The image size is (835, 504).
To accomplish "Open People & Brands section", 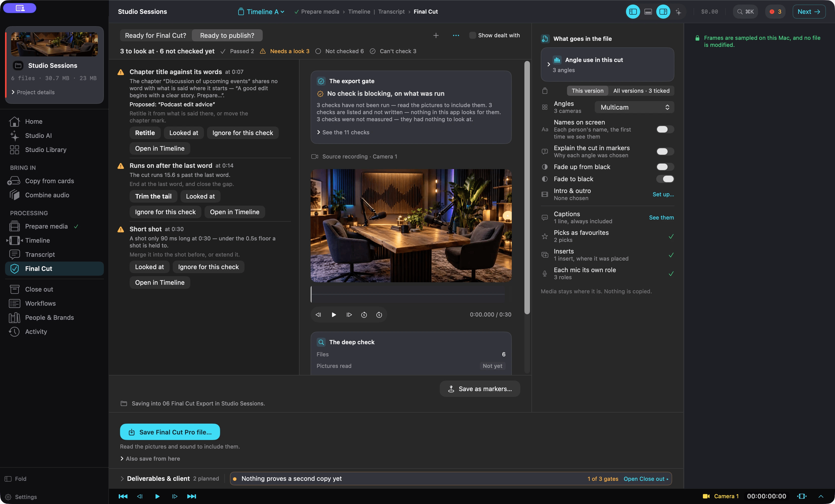I will [49, 317].
